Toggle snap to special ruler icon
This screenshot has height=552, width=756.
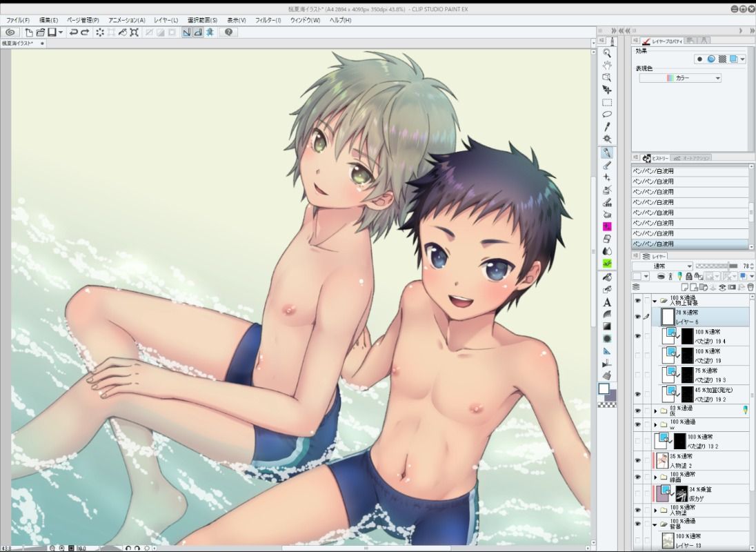point(198,32)
